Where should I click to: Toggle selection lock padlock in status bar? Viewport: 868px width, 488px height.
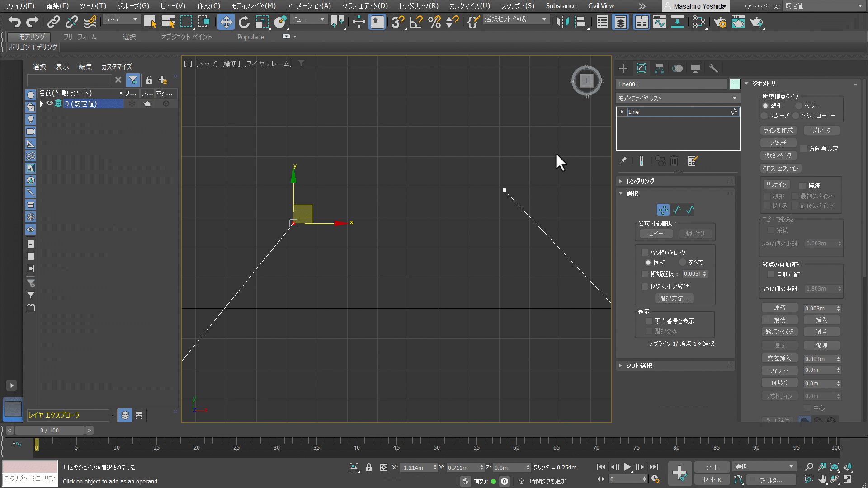[x=369, y=468]
